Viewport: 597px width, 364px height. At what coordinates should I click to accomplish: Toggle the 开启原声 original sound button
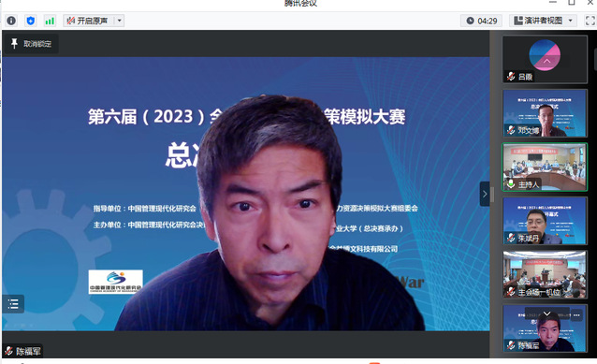89,21
